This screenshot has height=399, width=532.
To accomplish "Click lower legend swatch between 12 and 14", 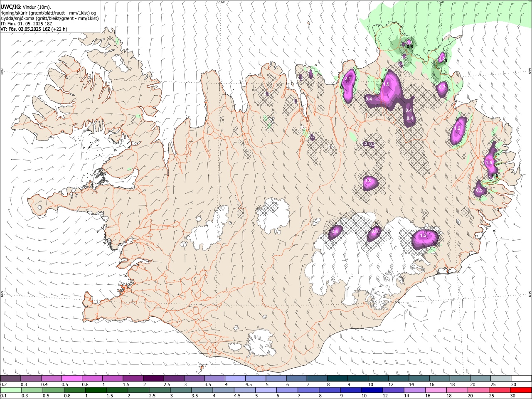I will (393, 390).
